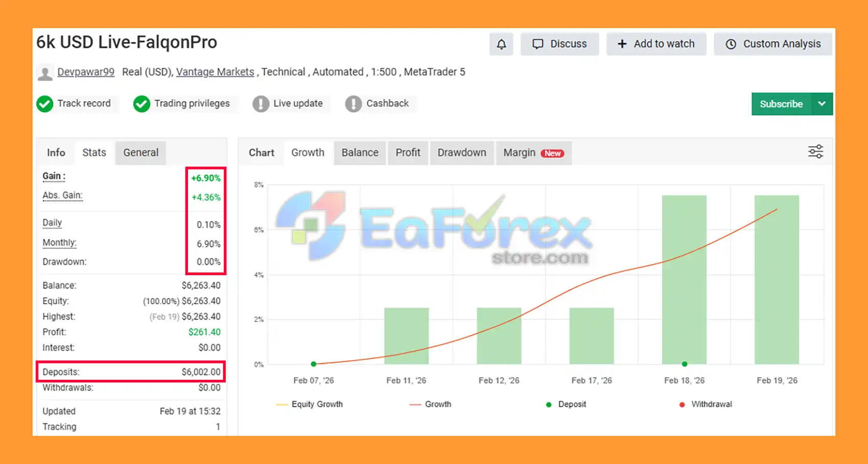Toggle the Withdrawal legend series
The width and height of the screenshot is (868, 464).
click(706, 404)
